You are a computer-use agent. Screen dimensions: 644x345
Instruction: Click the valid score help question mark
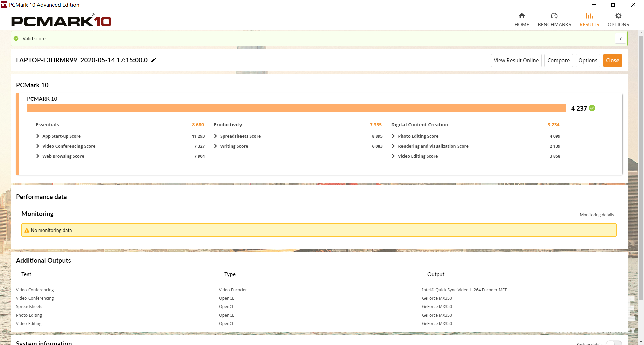coord(621,38)
